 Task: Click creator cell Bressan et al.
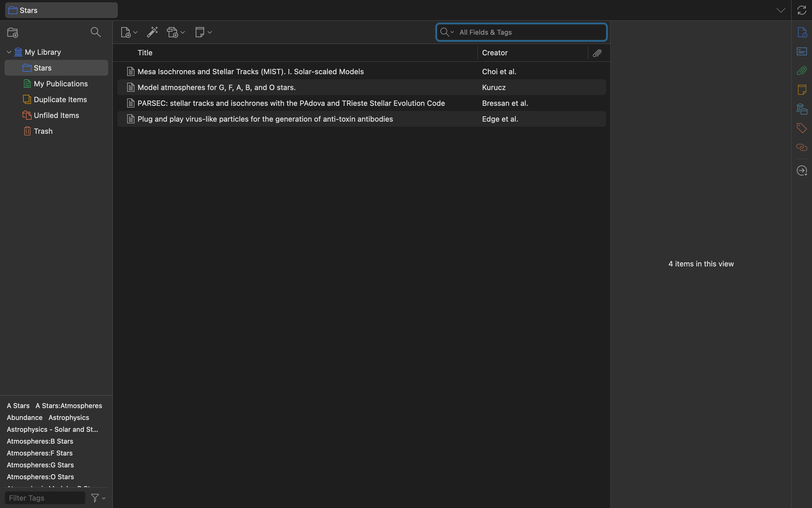click(x=505, y=103)
